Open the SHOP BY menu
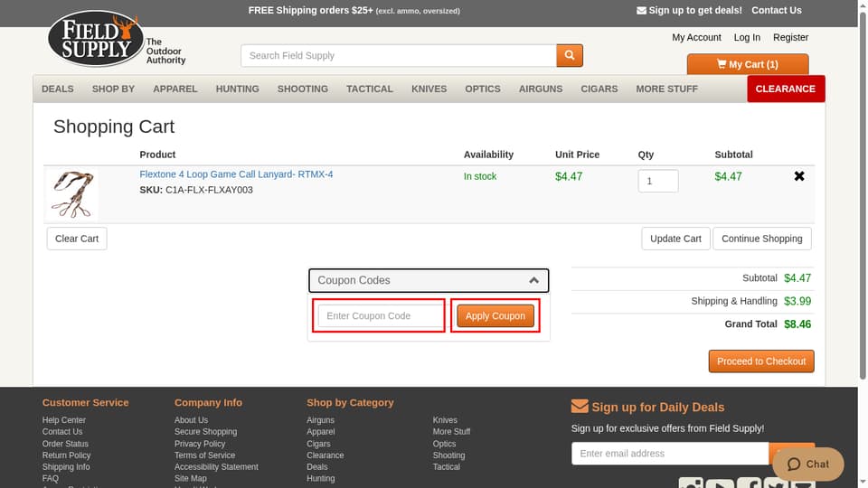Viewport: 868px width, 488px height. 114,89
